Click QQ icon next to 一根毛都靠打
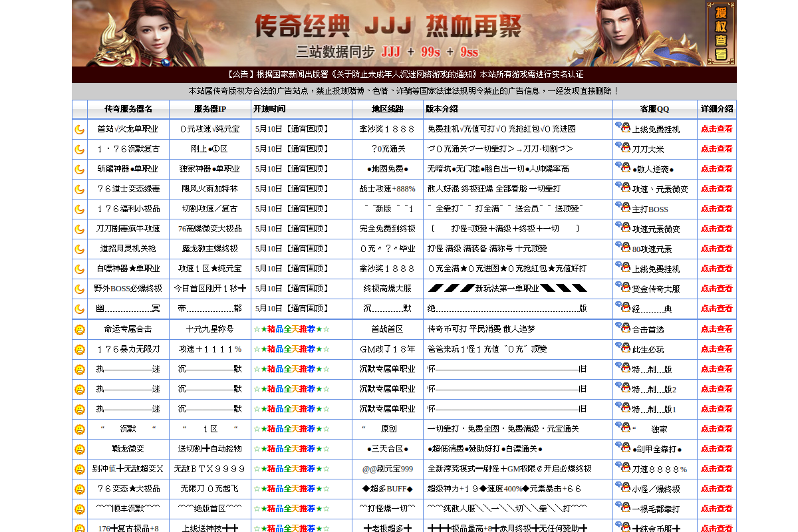Image resolution: width=798 pixels, height=532 pixels. pyautogui.click(x=622, y=507)
